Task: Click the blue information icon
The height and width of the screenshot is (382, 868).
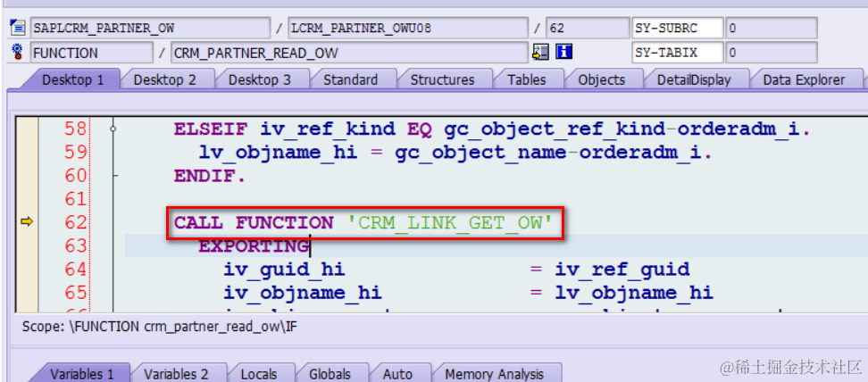Action: tap(564, 53)
